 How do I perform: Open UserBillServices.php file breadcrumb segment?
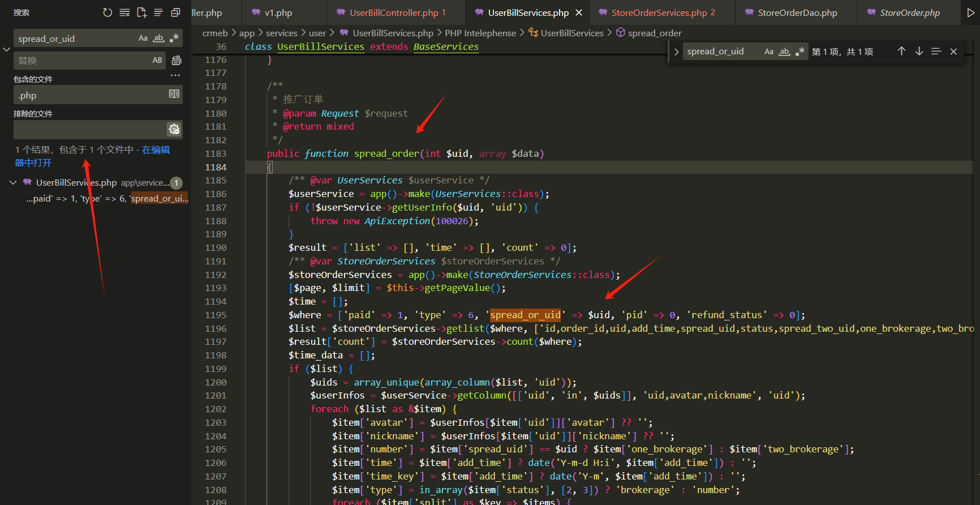click(393, 33)
